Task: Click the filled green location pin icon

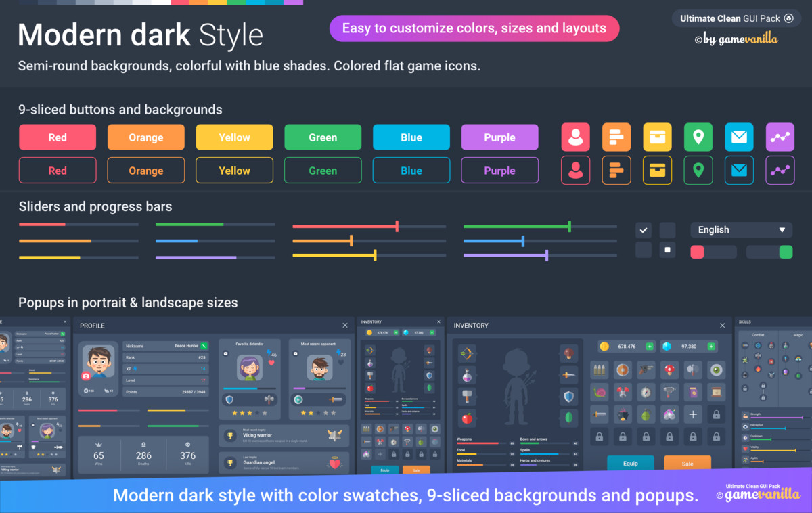Action: tap(698, 137)
